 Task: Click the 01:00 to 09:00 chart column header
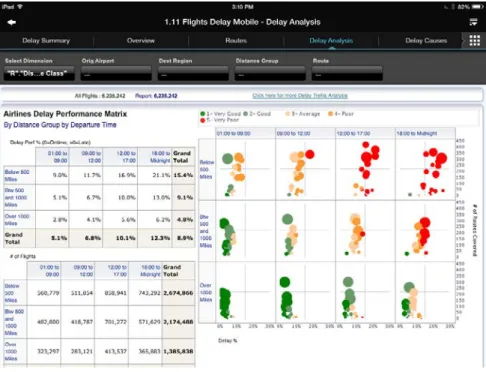[x=234, y=133]
